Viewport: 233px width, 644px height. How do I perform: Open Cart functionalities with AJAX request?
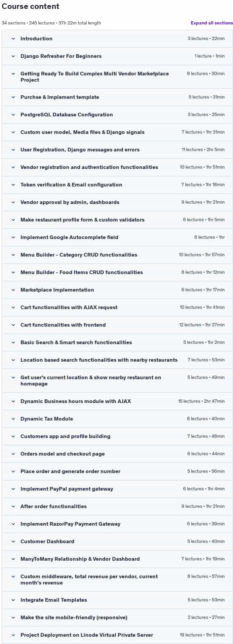click(117, 307)
